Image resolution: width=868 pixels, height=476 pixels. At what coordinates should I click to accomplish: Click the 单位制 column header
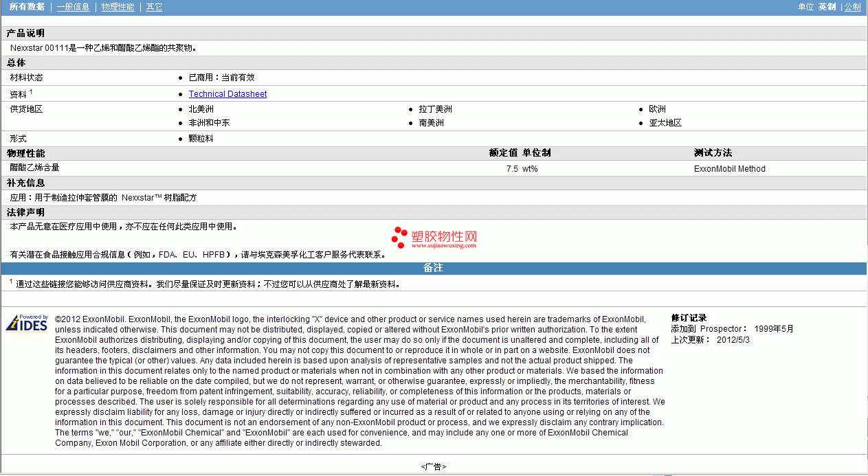point(537,153)
